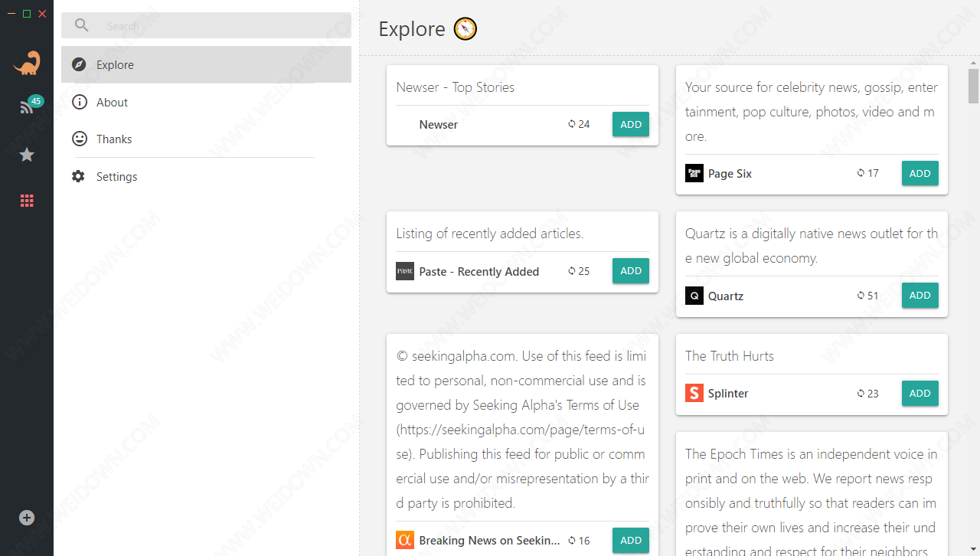980x556 pixels.
Task: Click the Explore page heading
Action: tap(412, 29)
